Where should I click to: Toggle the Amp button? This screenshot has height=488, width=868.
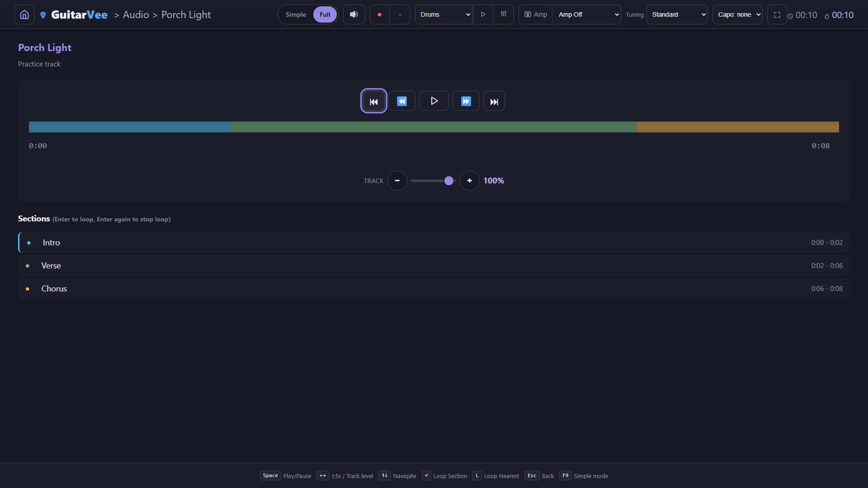coord(536,14)
